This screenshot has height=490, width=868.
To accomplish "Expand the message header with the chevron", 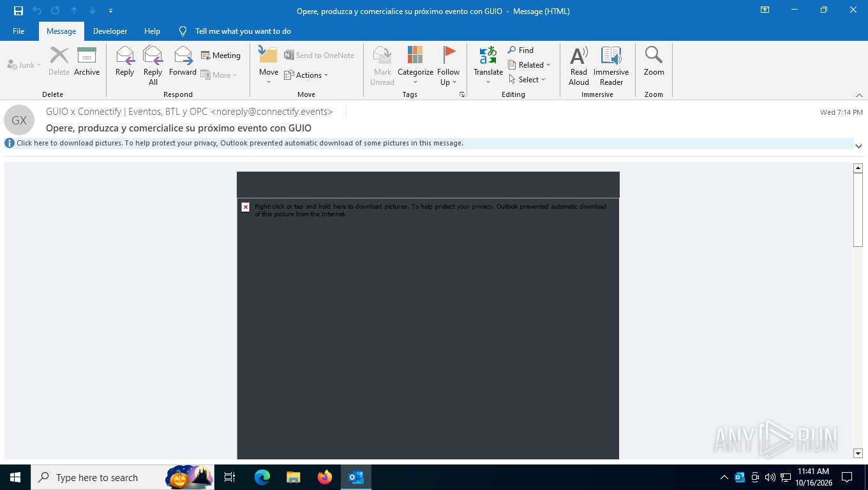I will [x=859, y=146].
